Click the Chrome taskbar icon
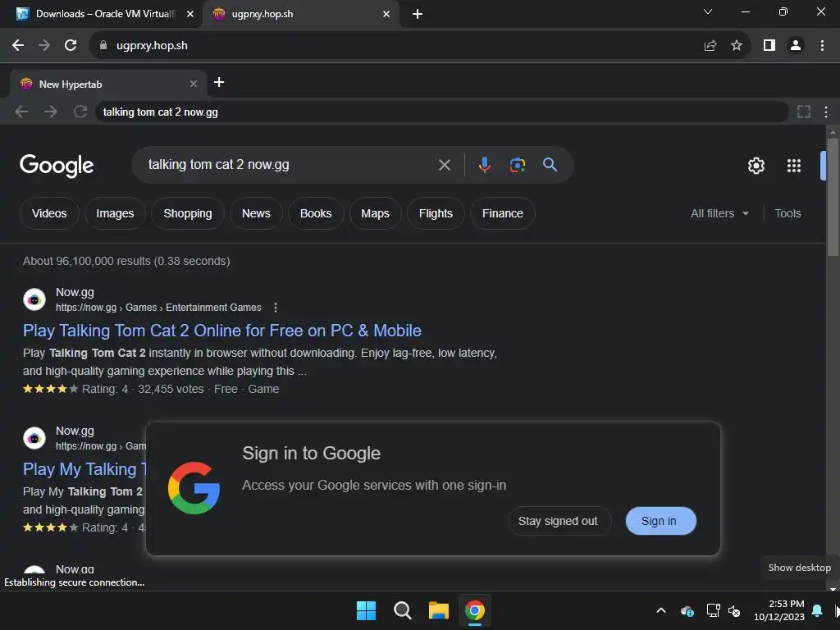 [x=475, y=610]
